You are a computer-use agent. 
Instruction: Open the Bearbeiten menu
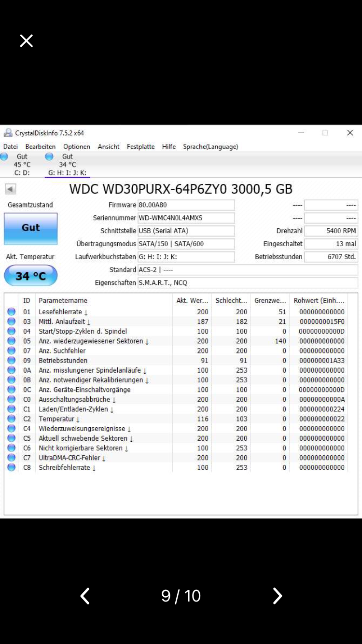[x=41, y=147]
